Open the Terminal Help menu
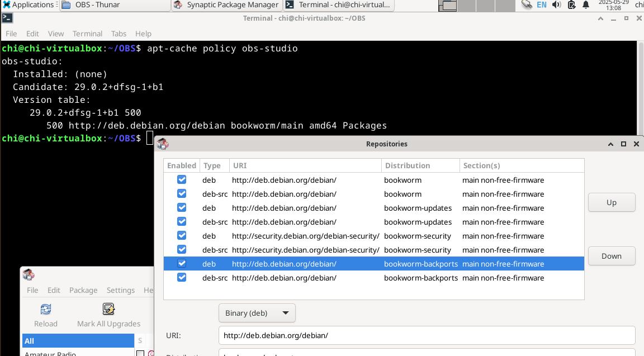644x356 pixels. click(x=143, y=34)
